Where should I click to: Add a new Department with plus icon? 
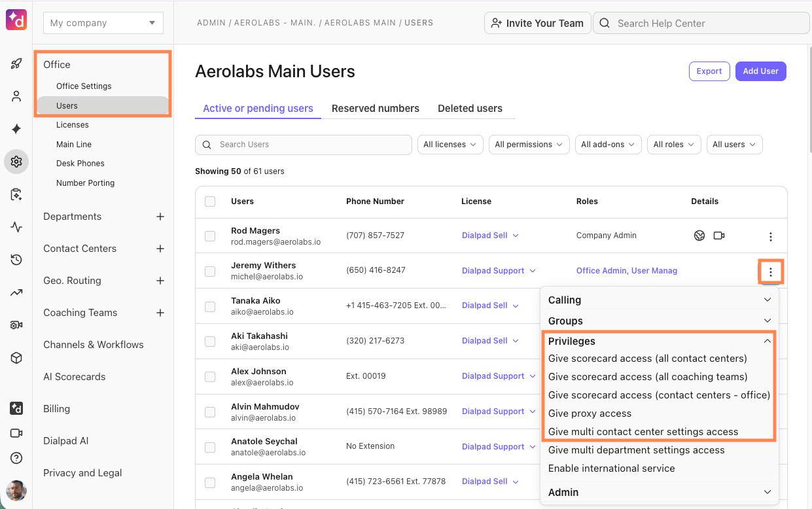point(160,217)
